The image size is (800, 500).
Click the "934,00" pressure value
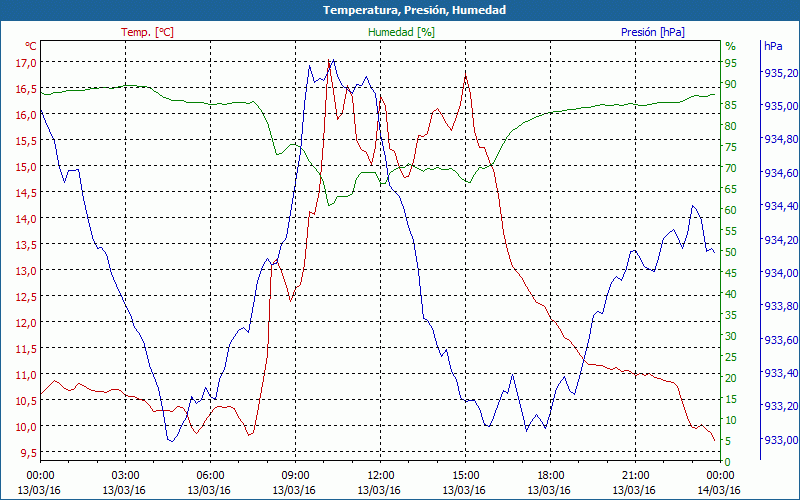coord(781,273)
